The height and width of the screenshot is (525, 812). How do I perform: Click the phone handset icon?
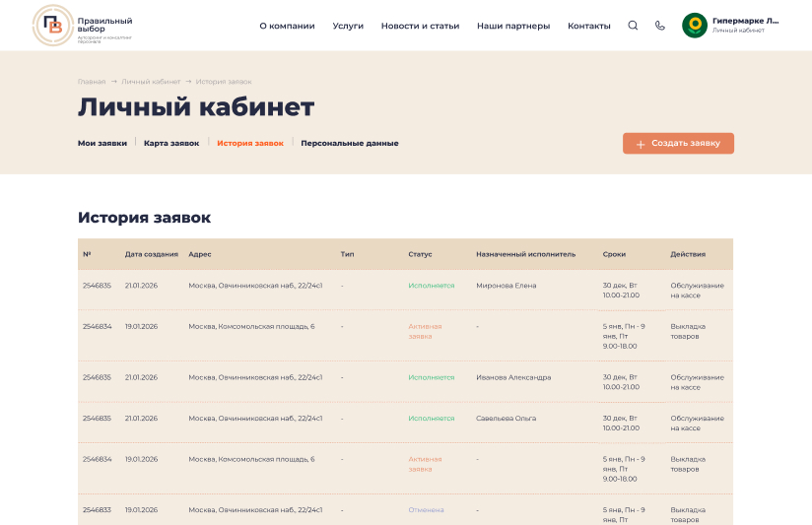point(660,26)
